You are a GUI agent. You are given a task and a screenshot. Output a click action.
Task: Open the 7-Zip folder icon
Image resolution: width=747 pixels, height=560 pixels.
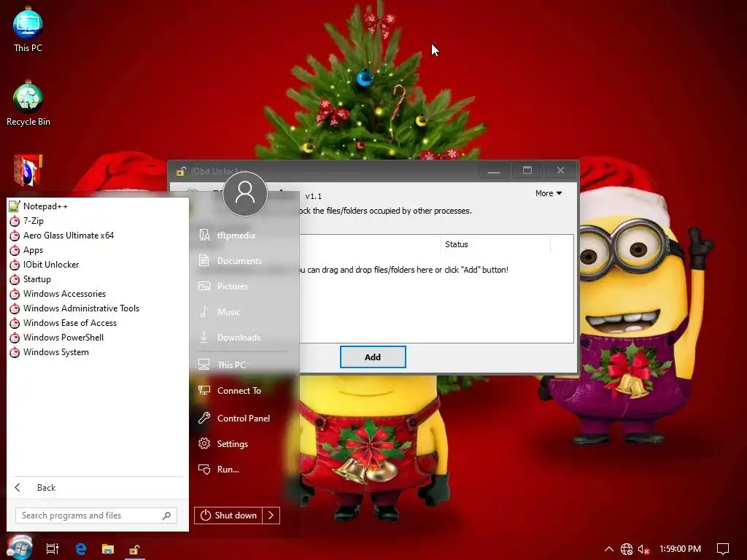[x=15, y=221]
